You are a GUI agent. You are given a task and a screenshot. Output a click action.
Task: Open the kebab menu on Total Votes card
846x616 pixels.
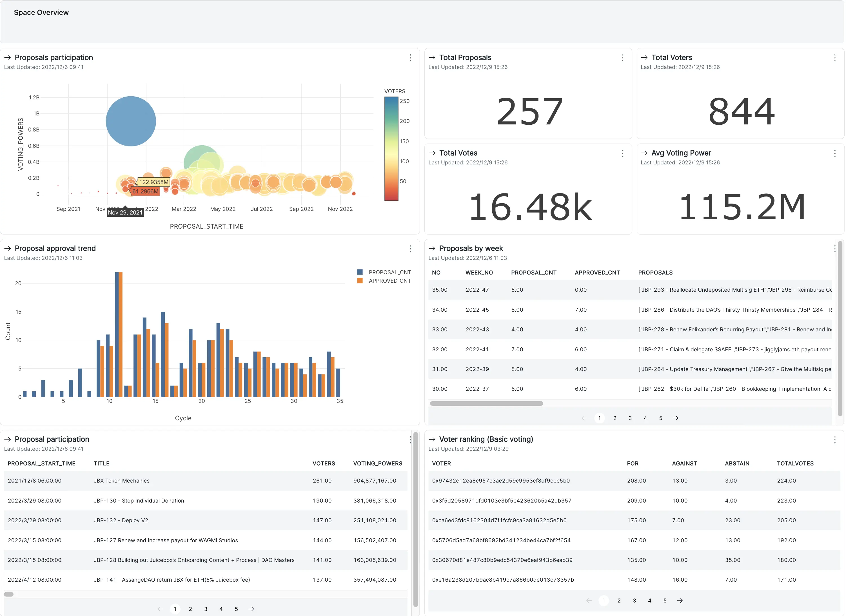click(x=622, y=153)
